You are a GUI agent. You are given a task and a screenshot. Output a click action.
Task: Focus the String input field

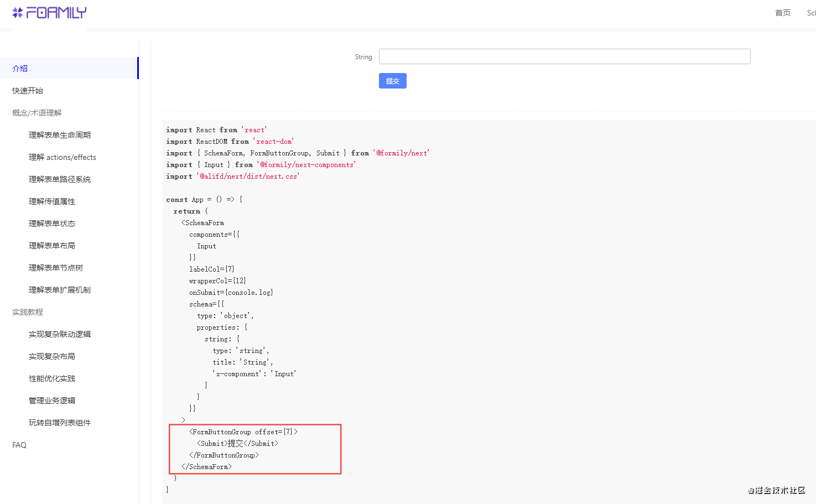(564, 56)
